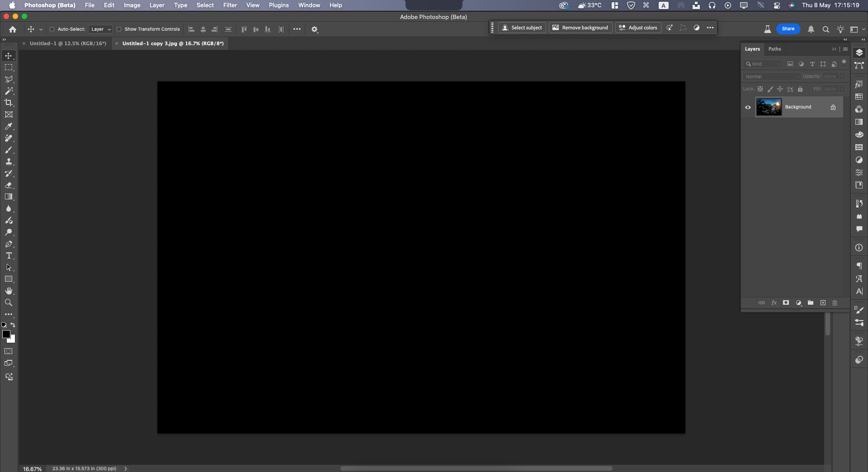Screen dimensions: 868x472
Task: Select the Horizontal Type tool
Action: 9,256
